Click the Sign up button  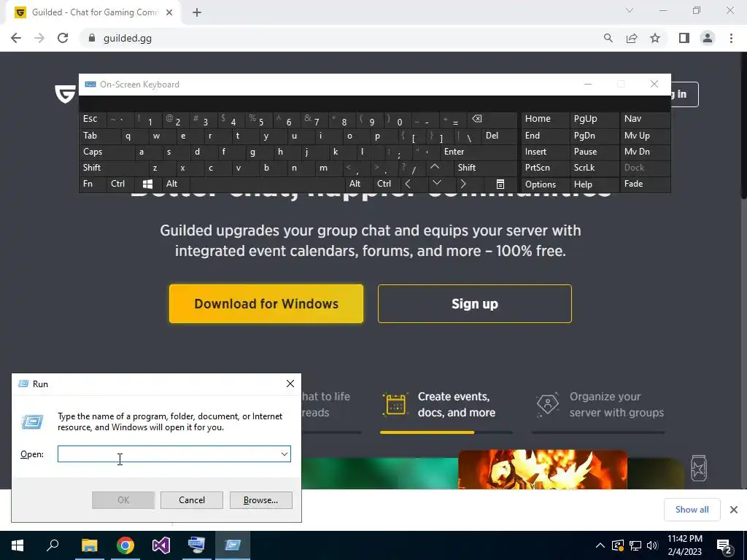click(x=475, y=304)
